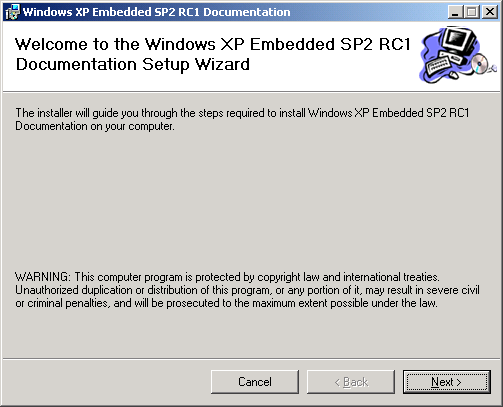Click the separator line above the buttons

pos(251,359)
